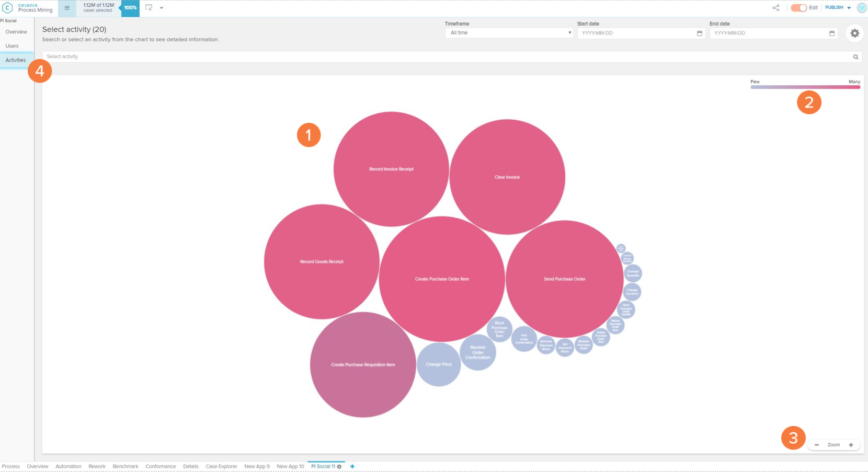
Task: Switch to the New App 10 tab
Action: coord(290,466)
